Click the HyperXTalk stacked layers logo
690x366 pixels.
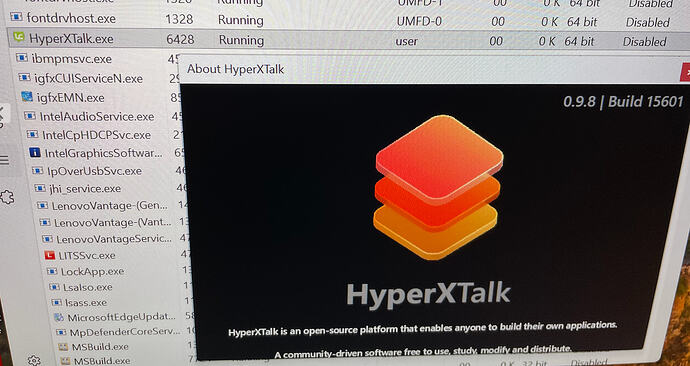(x=438, y=187)
